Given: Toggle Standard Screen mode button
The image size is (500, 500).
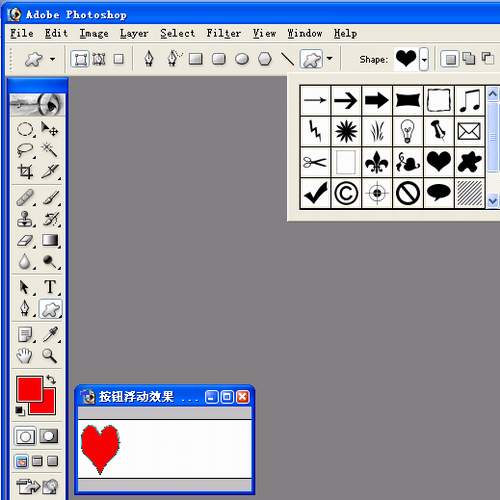Looking at the screenshot, I should tap(22, 462).
